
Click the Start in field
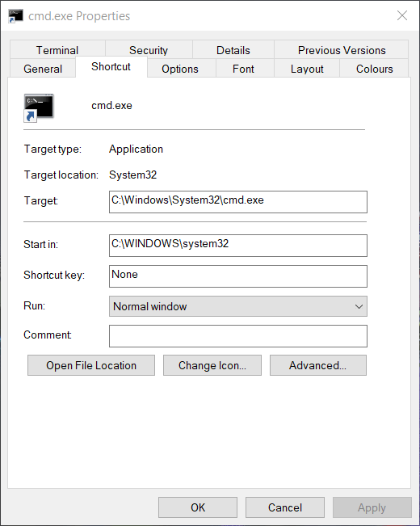click(238, 246)
